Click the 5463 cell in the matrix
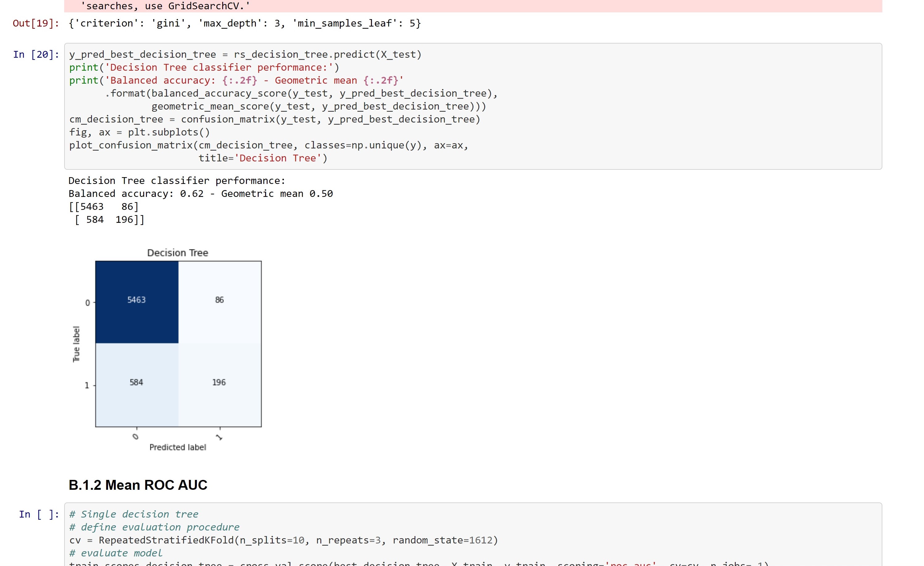Viewport: 924px width, 566px height. click(136, 299)
